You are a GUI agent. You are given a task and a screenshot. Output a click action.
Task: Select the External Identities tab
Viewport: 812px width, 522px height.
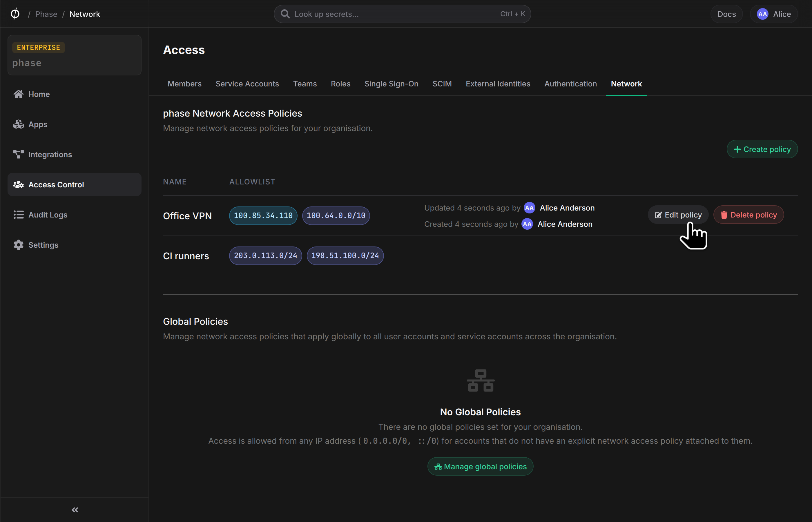[498, 84]
